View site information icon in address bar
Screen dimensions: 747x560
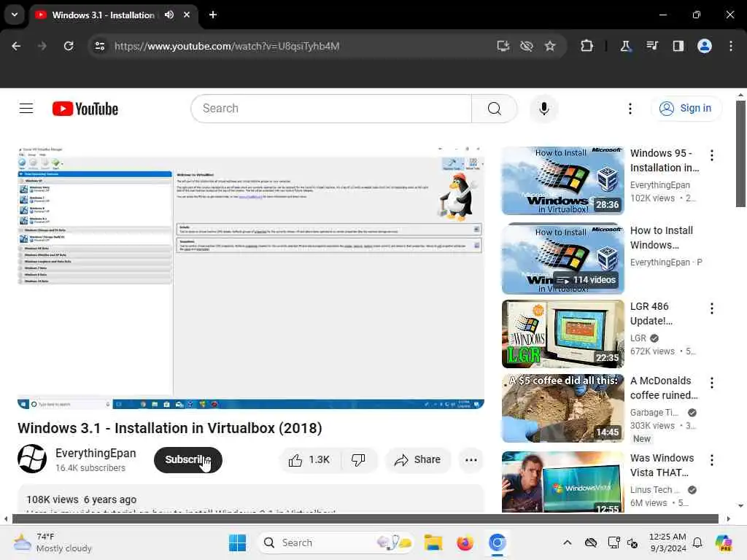click(99, 46)
